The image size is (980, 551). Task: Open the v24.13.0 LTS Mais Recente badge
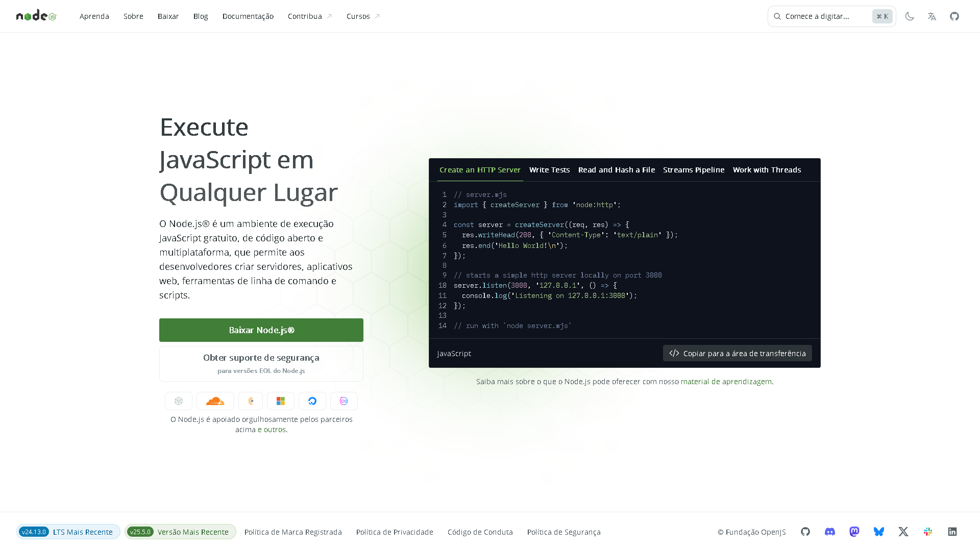68,532
